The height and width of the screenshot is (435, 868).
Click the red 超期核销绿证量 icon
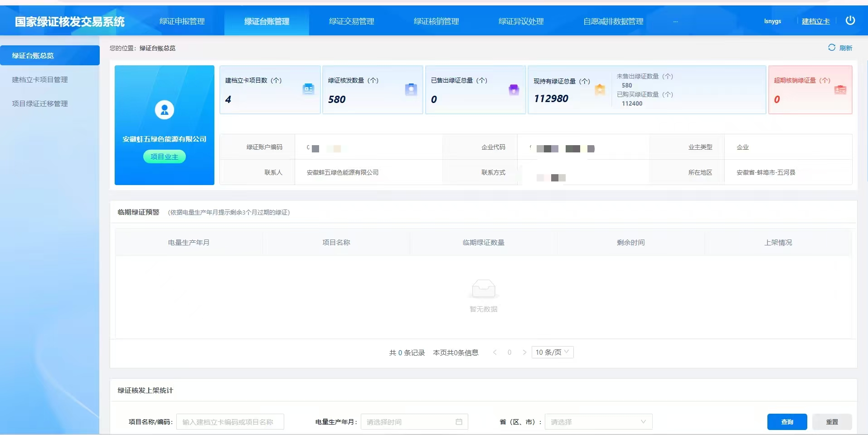pyautogui.click(x=840, y=90)
